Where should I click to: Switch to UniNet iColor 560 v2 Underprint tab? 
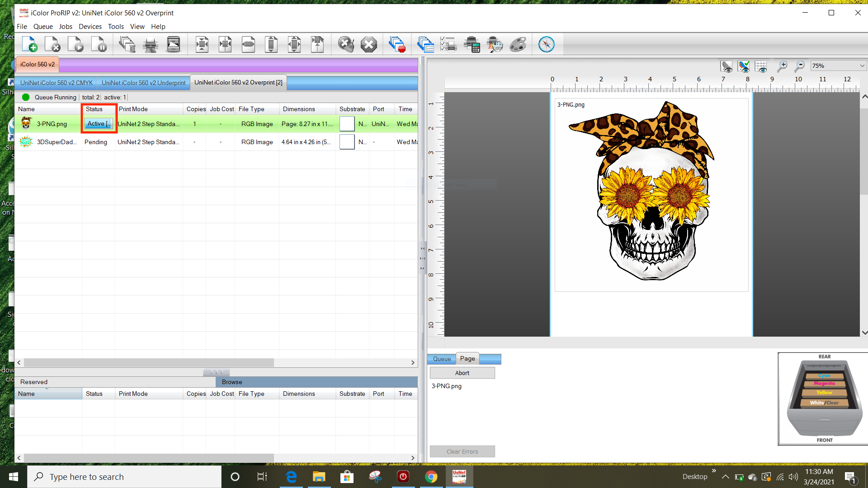pos(143,83)
